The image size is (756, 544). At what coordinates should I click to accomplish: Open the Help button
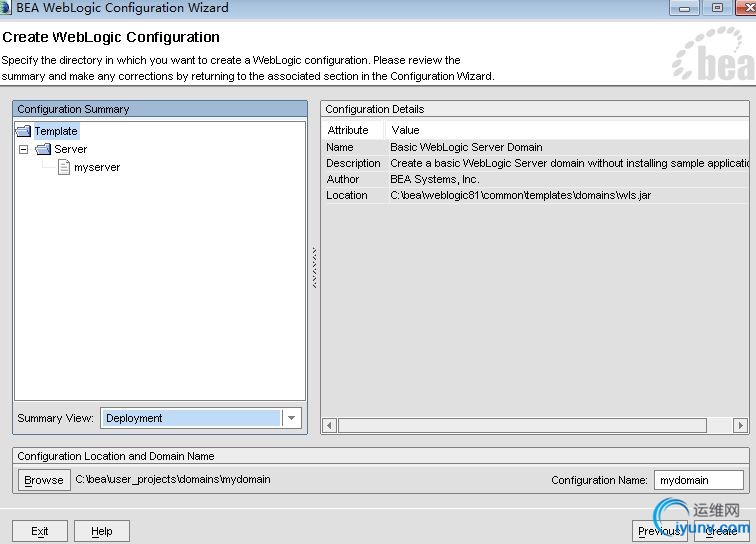[x=102, y=531]
